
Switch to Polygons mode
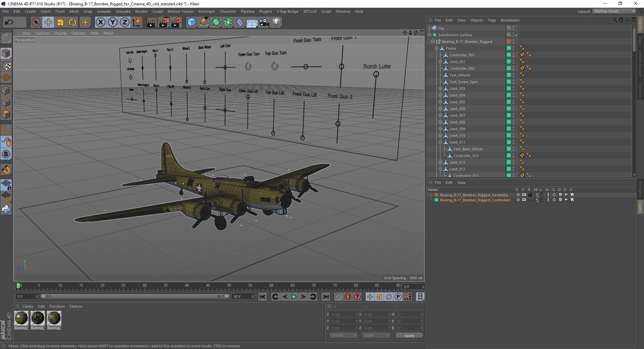(x=6, y=114)
